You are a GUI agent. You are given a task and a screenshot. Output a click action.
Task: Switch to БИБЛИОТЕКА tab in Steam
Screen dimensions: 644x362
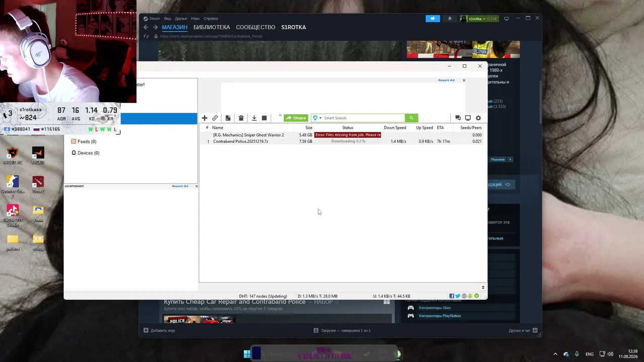[x=212, y=27]
